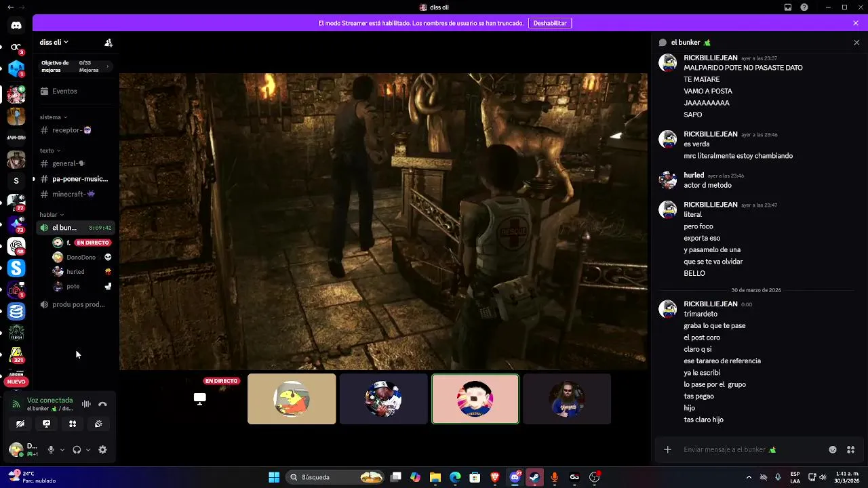Open Windows Start menu
868x488 pixels.
pos(274,477)
